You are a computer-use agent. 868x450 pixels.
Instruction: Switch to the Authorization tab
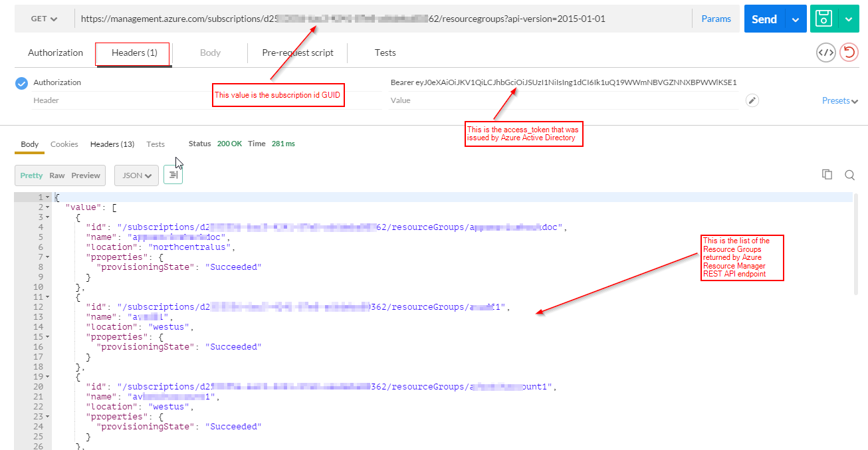(x=55, y=53)
